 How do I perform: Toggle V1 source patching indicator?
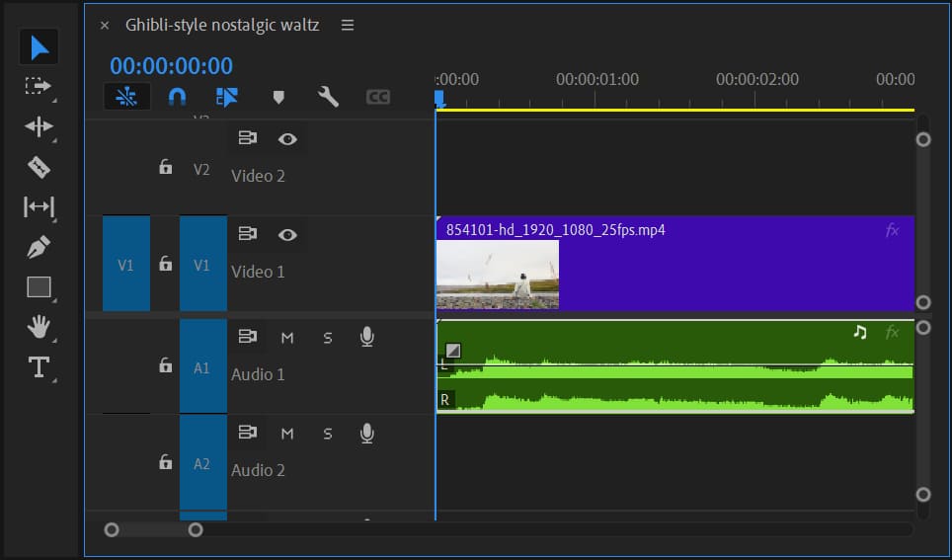coord(126,264)
